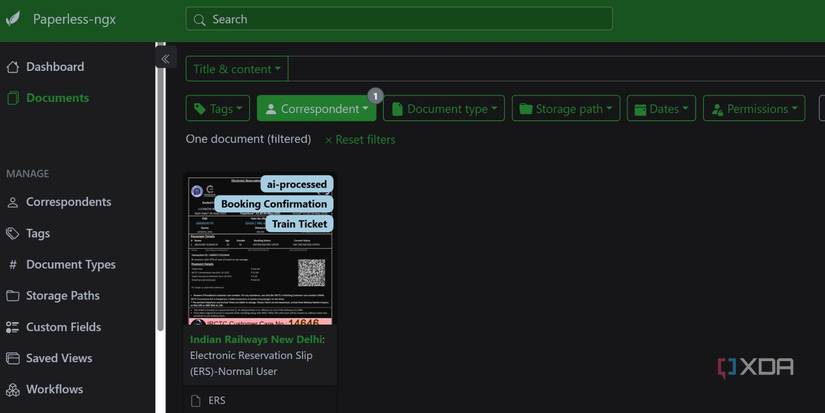Expand the Dates filter dropdown
This screenshot has height=413, width=825.
(661, 108)
